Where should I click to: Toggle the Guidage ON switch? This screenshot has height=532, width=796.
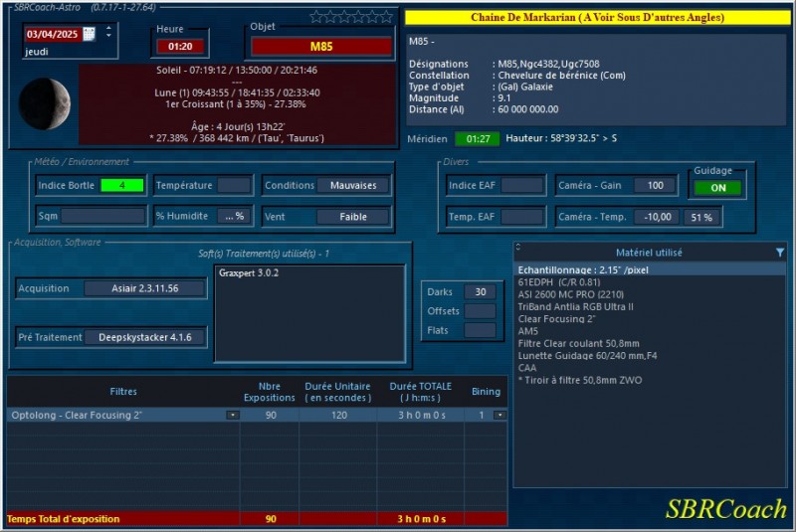[717, 188]
